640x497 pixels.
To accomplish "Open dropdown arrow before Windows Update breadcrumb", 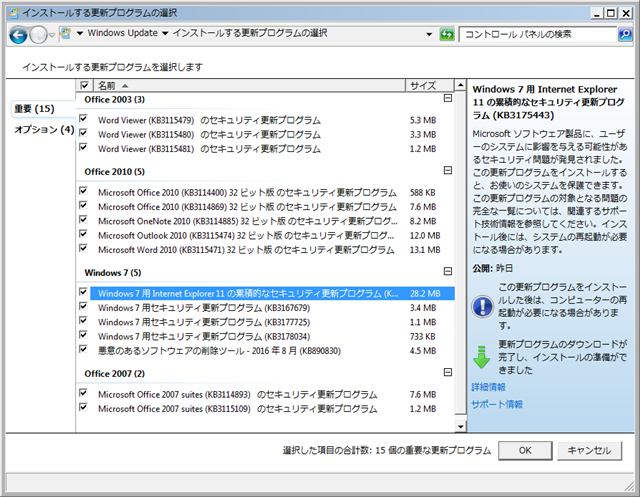I will point(80,33).
